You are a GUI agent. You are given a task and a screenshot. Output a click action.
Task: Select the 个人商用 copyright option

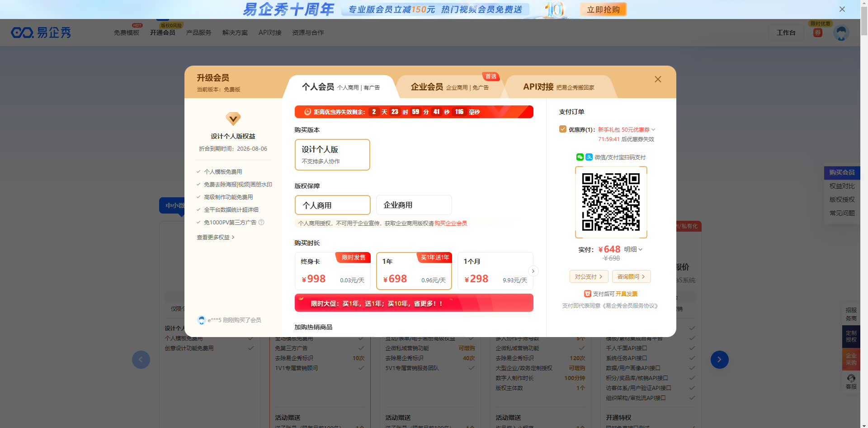tap(332, 205)
